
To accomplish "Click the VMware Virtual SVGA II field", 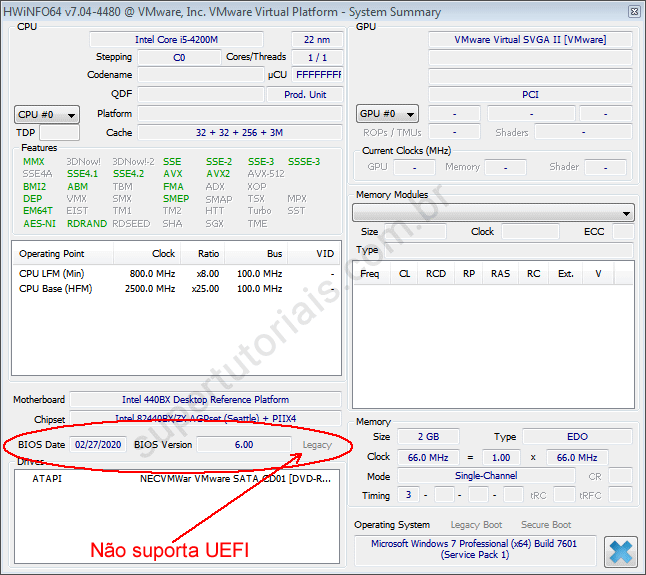I will point(530,40).
